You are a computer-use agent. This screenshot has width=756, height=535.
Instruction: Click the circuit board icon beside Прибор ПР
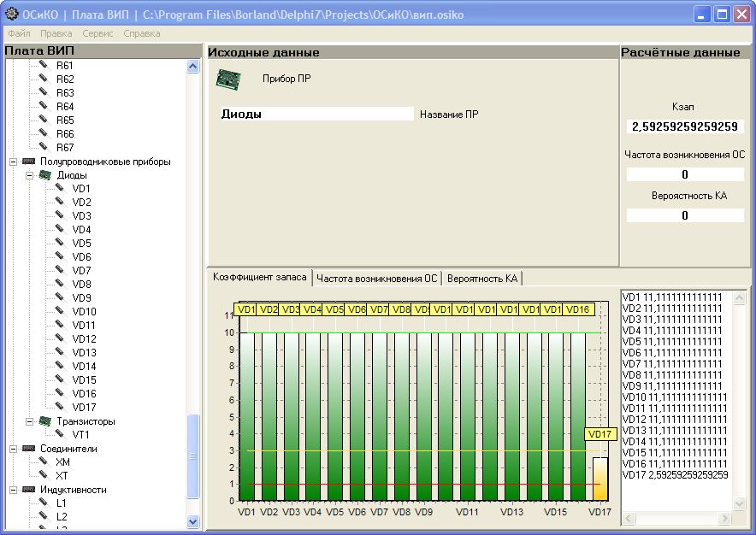[228, 79]
